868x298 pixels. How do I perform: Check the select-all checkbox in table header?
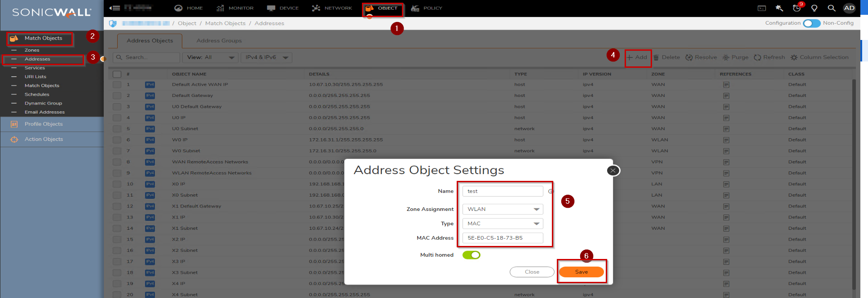click(x=117, y=74)
